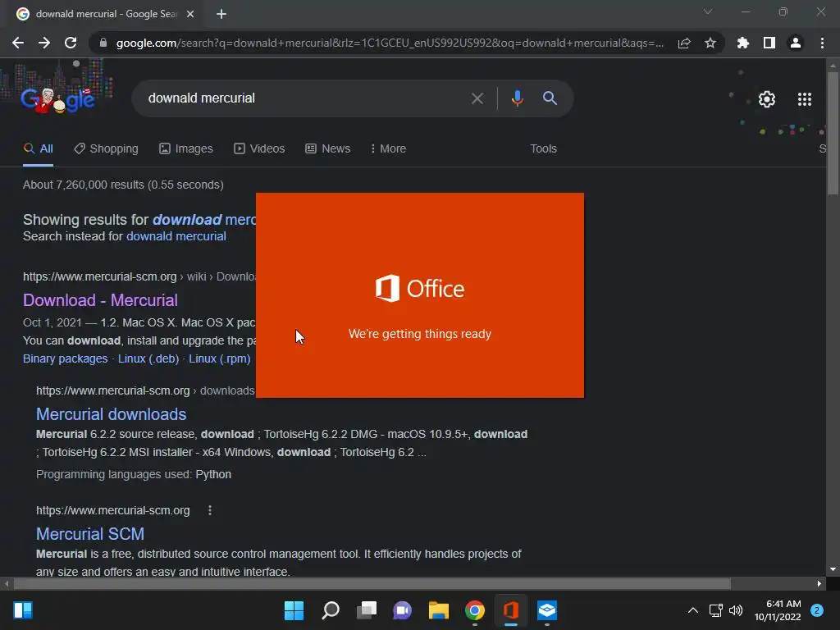This screenshot has width=840, height=630.
Task: Open options for the Mercurial SCM result
Action: tap(210, 510)
